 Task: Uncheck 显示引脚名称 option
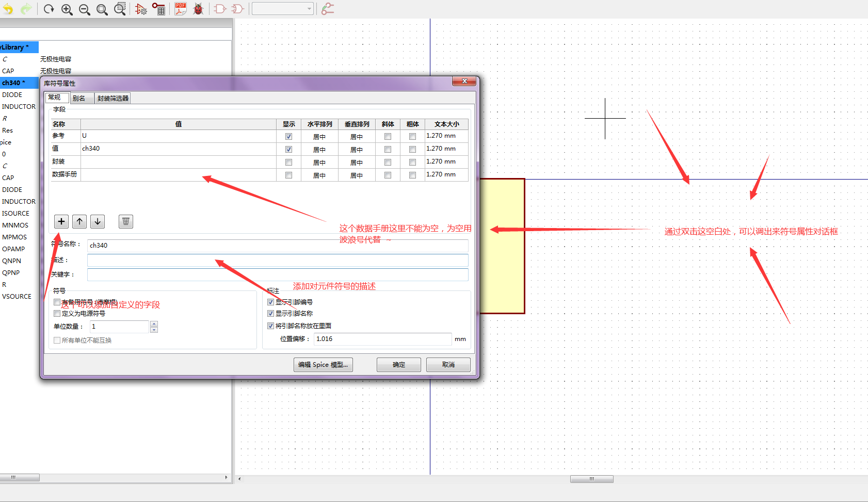(x=270, y=313)
